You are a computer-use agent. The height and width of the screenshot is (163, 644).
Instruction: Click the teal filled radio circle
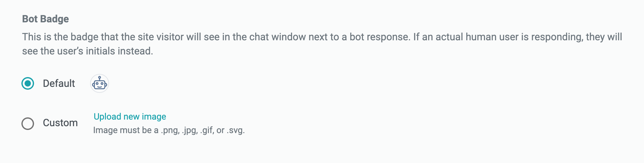(x=28, y=83)
